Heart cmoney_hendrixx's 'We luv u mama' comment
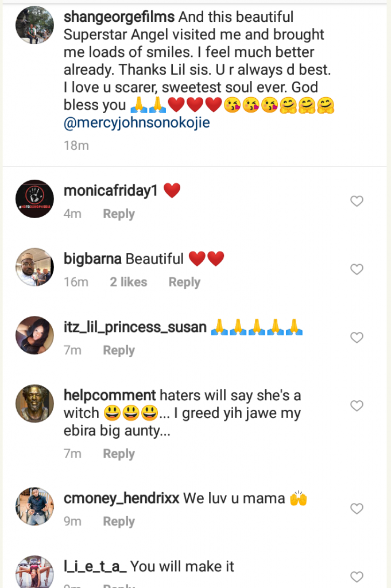391x588 pixels. click(357, 509)
